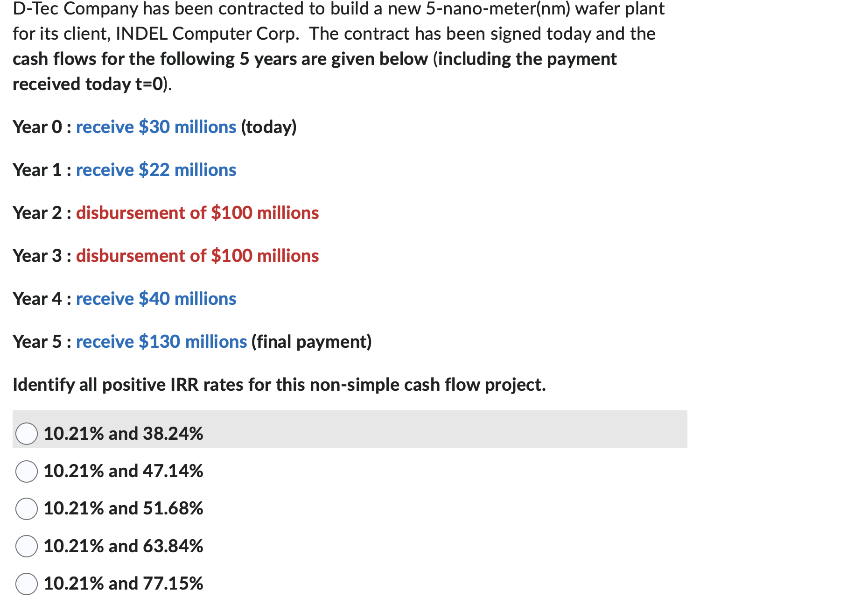Click the question prompt about positive IRR rates

[x=279, y=385]
